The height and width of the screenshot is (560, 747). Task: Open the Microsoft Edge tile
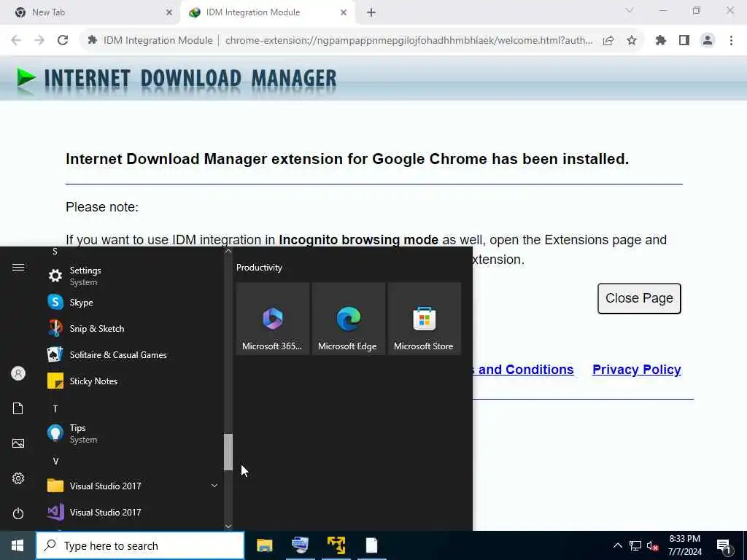pyautogui.click(x=348, y=319)
